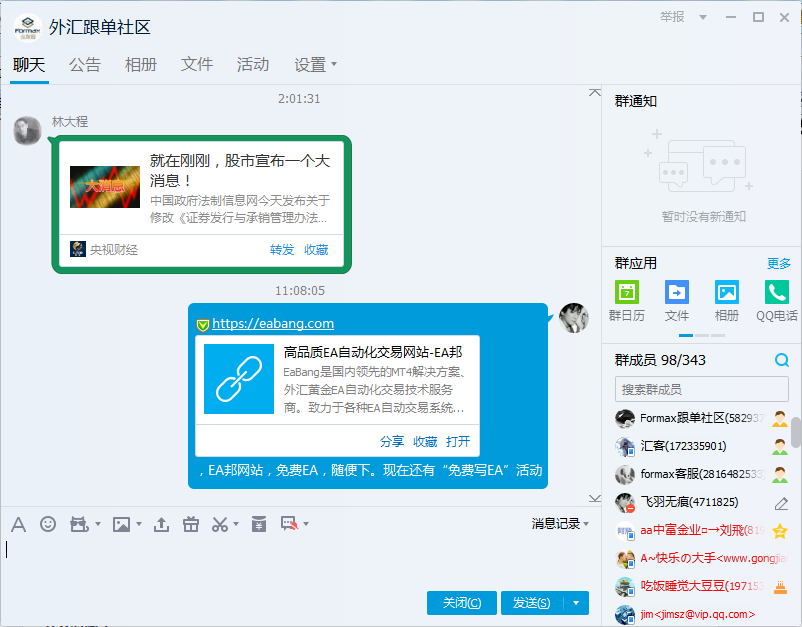Select member aa中富金业
Viewport: 802px width, 627px height.
(701, 530)
